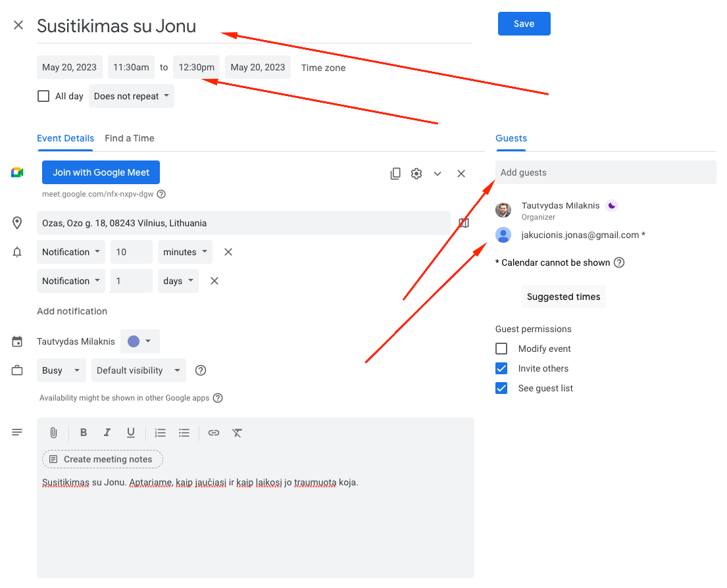This screenshot has width=727, height=588.
Task: Open the Does not repeat dropdown
Action: tap(131, 96)
